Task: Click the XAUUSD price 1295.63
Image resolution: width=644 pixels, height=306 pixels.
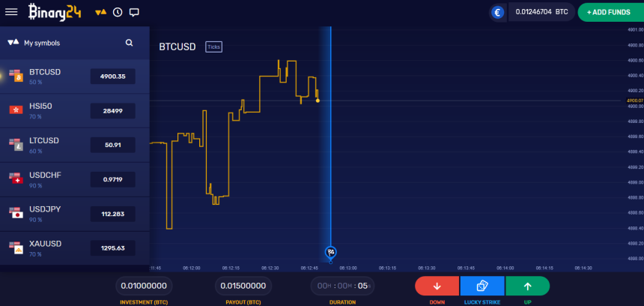Action: pyautogui.click(x=113, y=248)
